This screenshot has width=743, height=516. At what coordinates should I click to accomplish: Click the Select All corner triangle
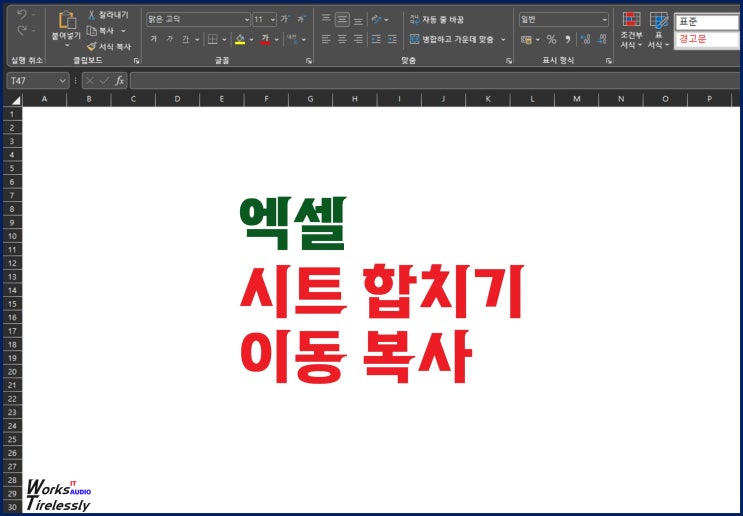16,100
